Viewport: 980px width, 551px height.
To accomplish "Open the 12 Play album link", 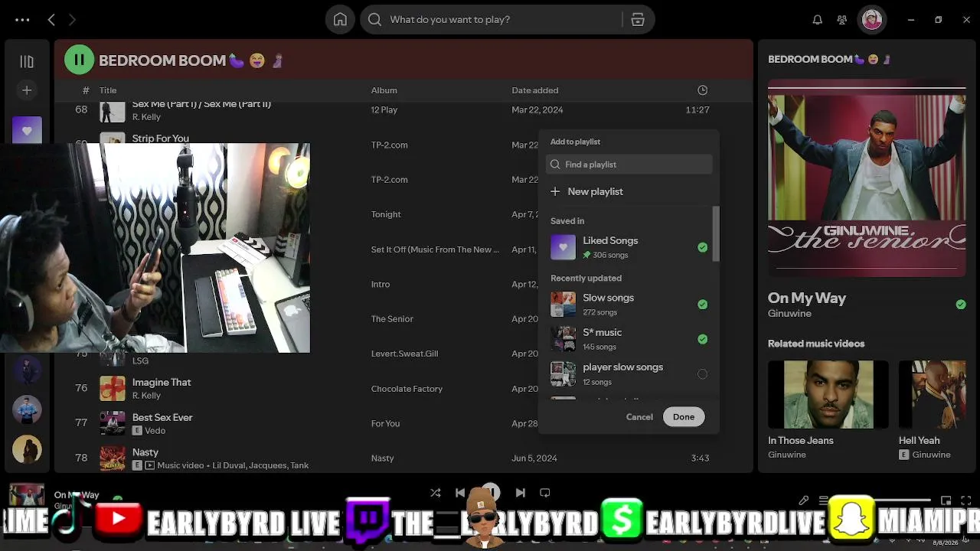I will pos(384,110).
